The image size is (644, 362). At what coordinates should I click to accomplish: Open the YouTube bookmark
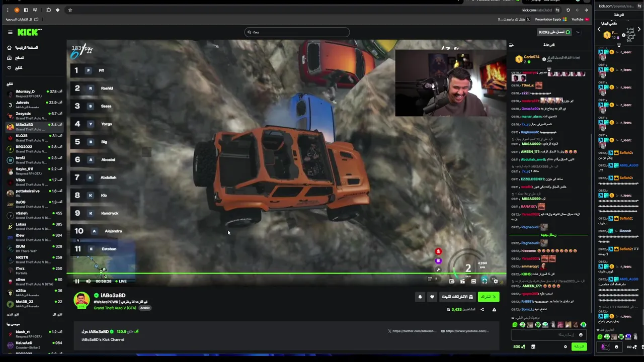click(580, 20)
